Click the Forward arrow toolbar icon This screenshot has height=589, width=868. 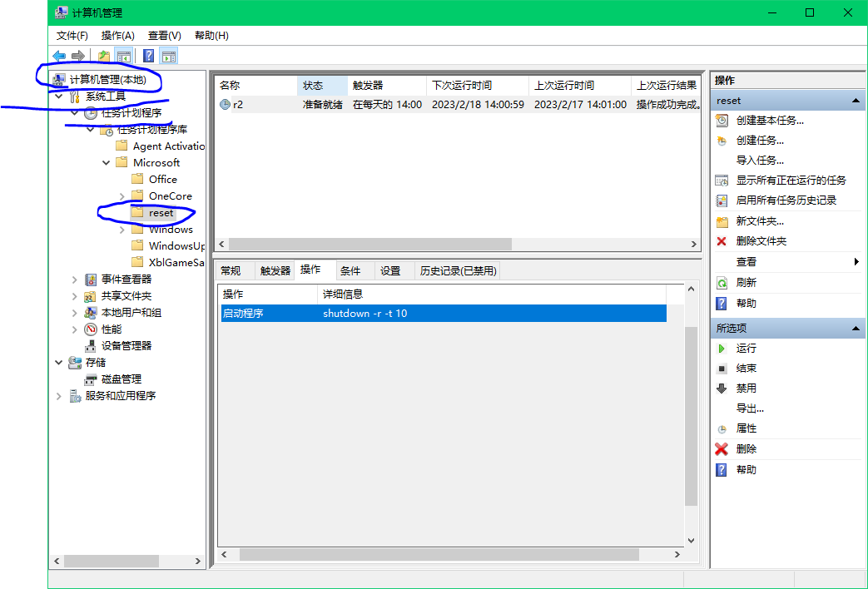click(x=78, y=56)
